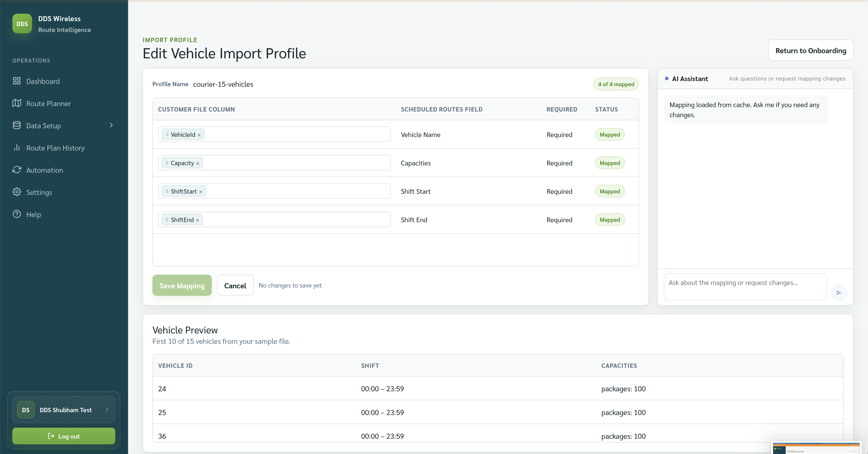Click vehicle ID 24 in preview
The height and width of the screenshot is (454, 868).
coord(162,389)
